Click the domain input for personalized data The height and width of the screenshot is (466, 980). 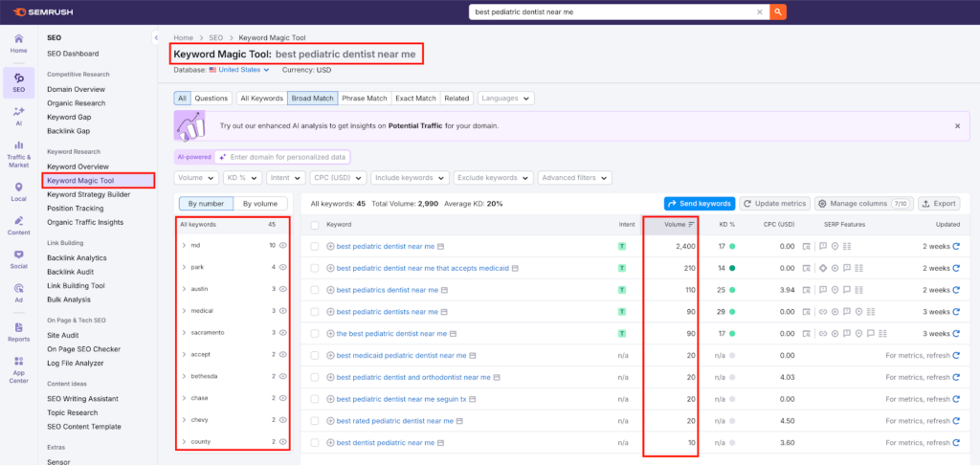tap(282, 157)
